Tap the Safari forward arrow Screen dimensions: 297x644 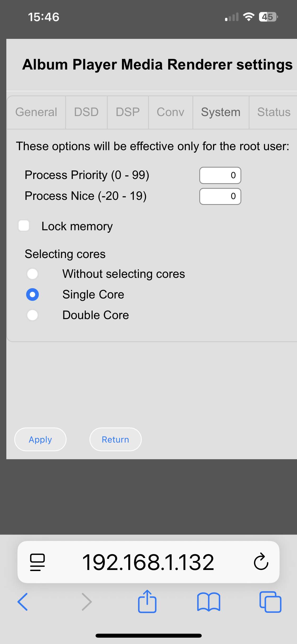pos(87,602)
